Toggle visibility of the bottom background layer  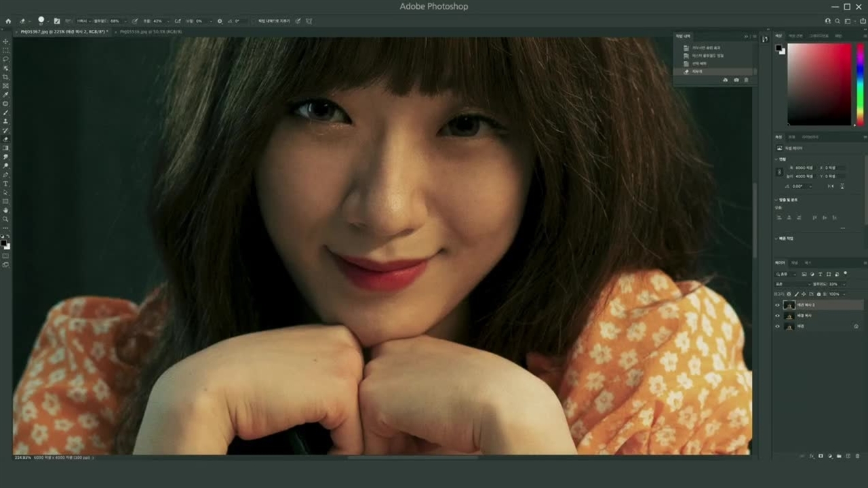(778, 327)
